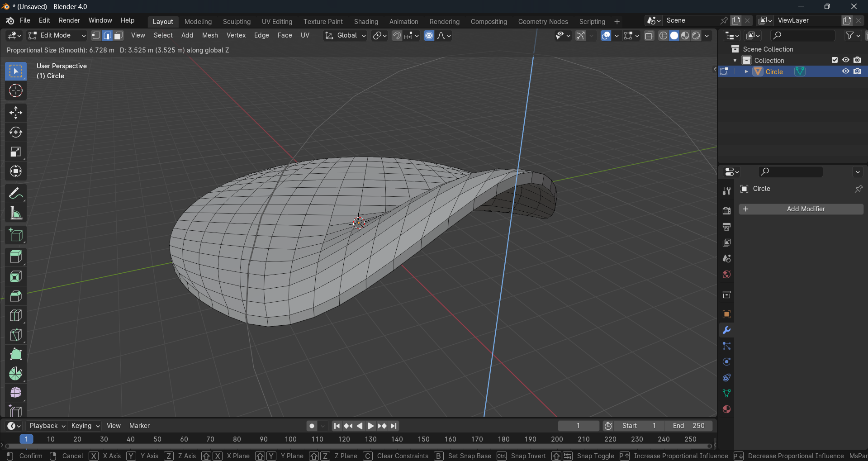Activate the Loop Cut tool
868x461 pixels.
(x=16, y=315)
